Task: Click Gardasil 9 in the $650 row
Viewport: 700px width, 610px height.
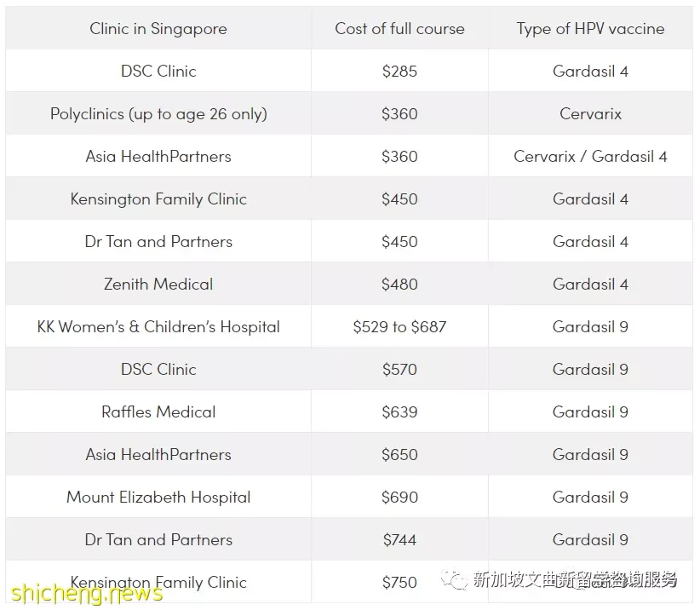Action: (590, 455)
